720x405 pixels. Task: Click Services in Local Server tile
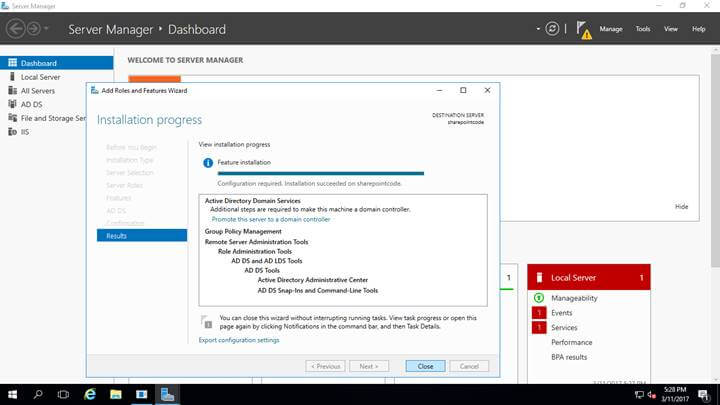(x=564, y=327)
